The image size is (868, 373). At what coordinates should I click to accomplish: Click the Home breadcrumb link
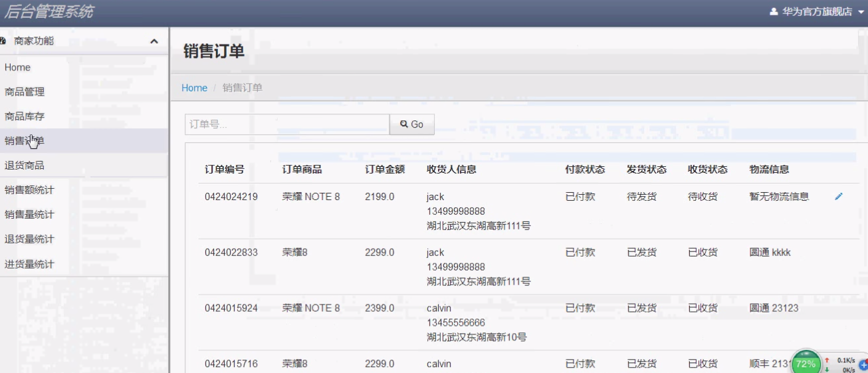tap(195, 88)
